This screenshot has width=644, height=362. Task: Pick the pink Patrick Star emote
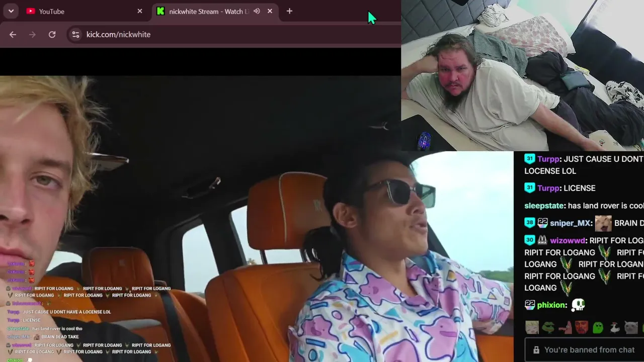tap(565, 328)
